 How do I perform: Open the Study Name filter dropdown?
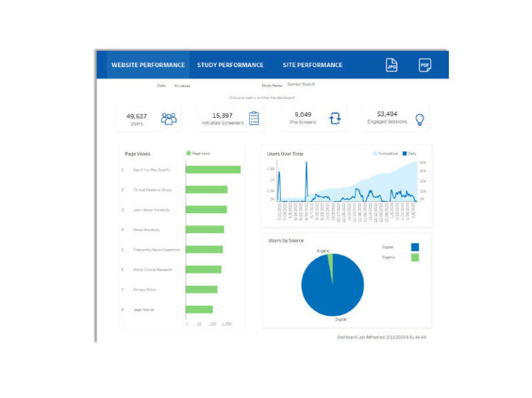tap(301, 85)
